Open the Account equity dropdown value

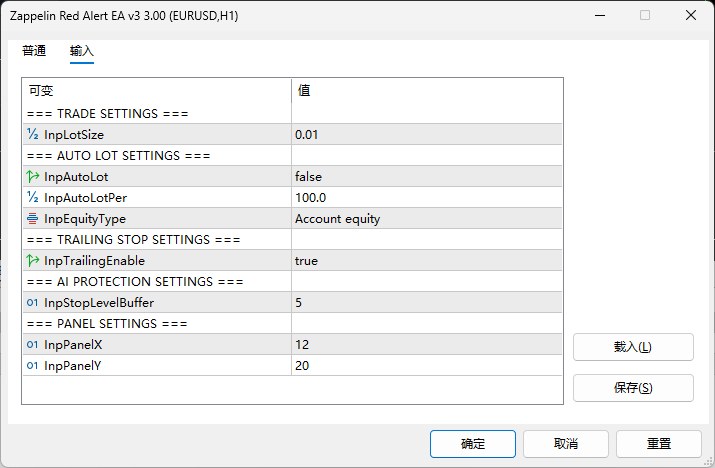coord(426,218)
